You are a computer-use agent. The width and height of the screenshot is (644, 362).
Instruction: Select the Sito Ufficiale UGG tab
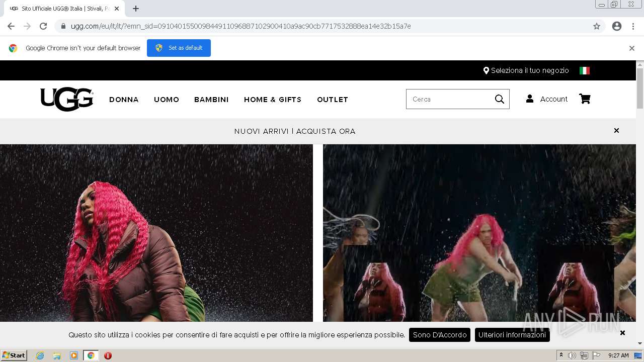[64, 9]
